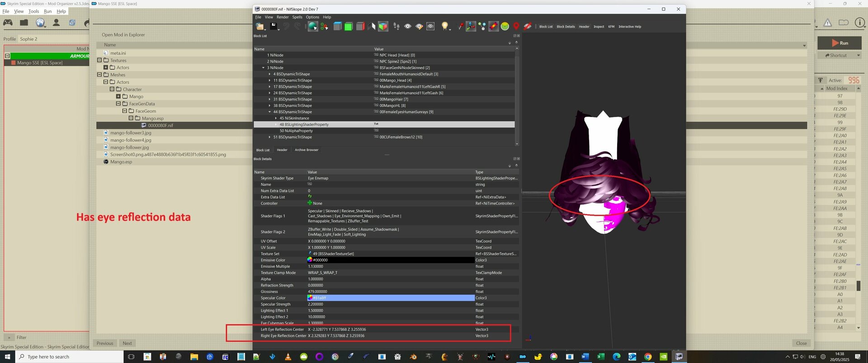Viewport: 868px width, 363px height.
Task: Open the Spells menu in NifSkope
Action: (x=297, y=17)
